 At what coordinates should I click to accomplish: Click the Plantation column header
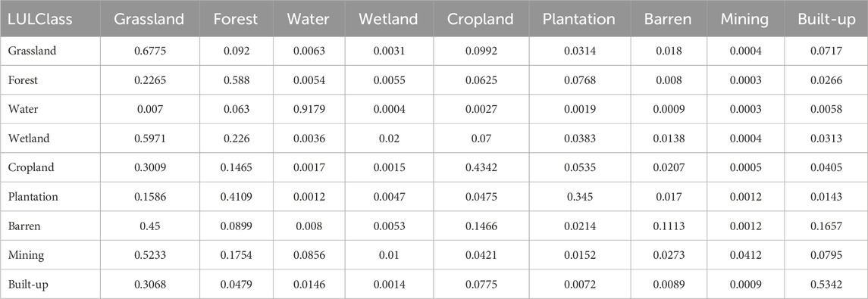click(x=578, y=19)
